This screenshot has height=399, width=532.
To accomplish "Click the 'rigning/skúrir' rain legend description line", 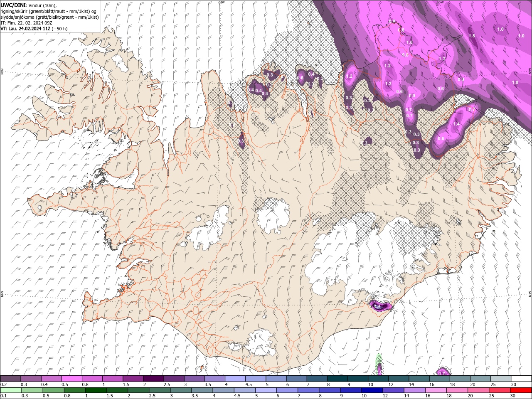I will (49, 11).
